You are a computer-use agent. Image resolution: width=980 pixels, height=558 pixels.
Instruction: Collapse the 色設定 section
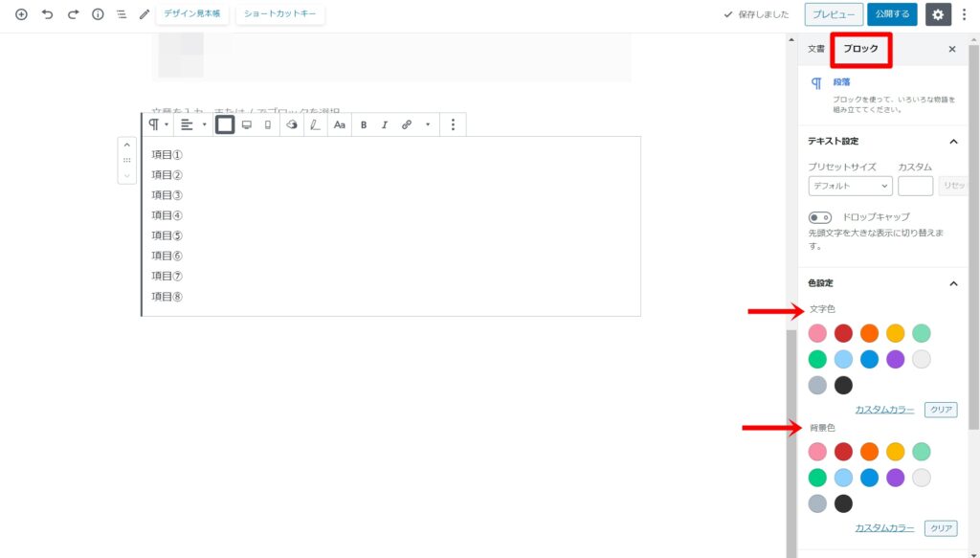[x=953, y=283]
